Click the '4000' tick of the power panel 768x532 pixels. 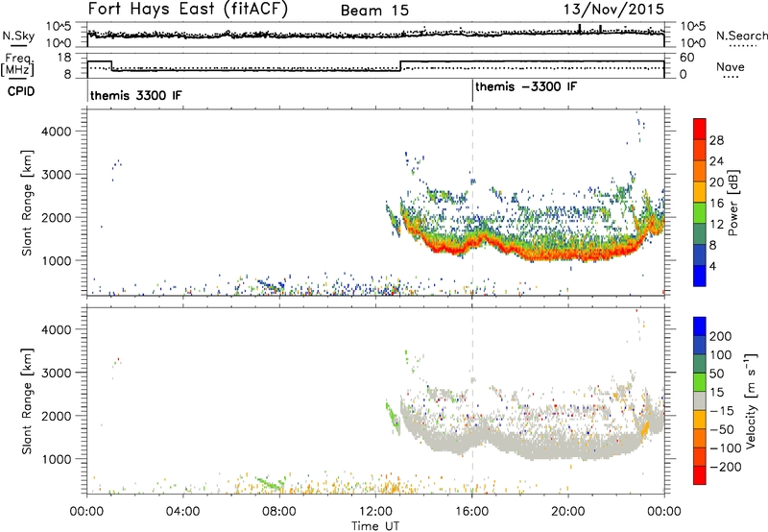coord(56,131)
